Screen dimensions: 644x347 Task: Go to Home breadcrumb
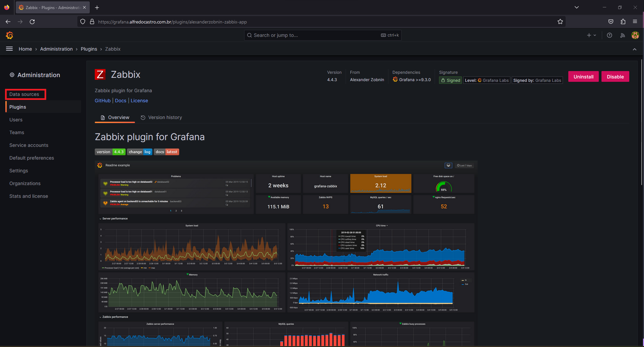(x=25, y=49)
